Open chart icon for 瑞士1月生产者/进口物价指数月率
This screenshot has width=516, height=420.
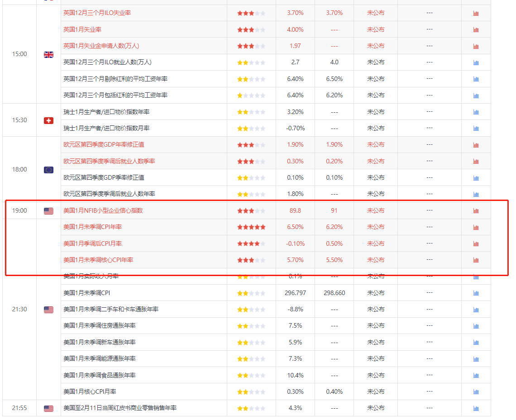(476, 129)
